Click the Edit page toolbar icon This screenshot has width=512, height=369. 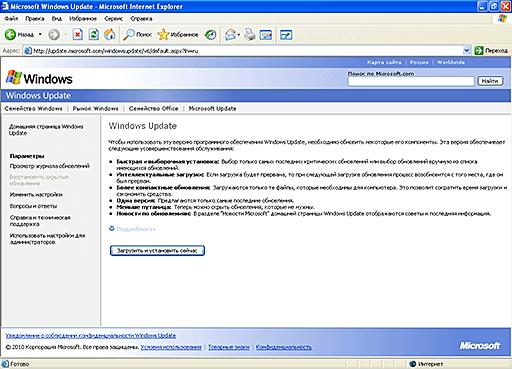pos(266,35)
